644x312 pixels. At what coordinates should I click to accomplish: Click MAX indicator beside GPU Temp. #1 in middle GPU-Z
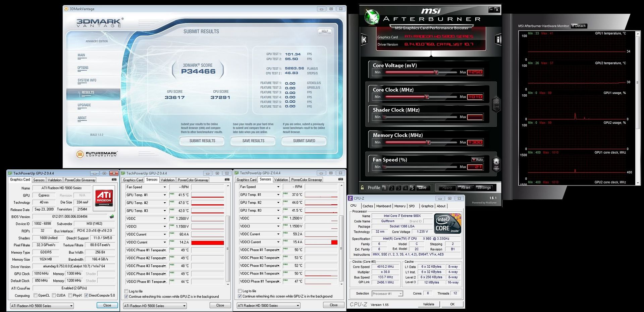[x=172, y=194]
